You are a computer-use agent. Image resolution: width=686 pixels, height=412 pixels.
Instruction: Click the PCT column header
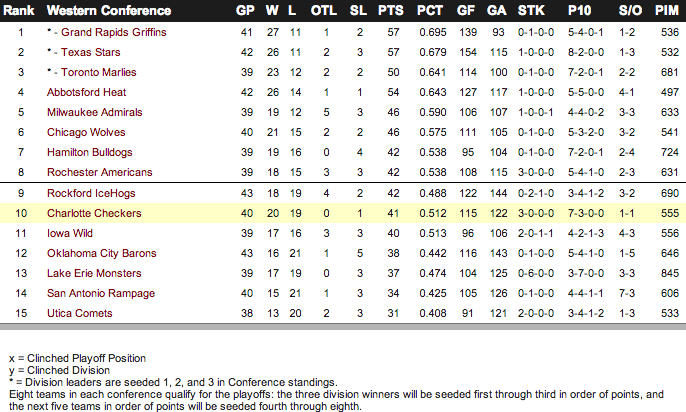tap(430, 10)
